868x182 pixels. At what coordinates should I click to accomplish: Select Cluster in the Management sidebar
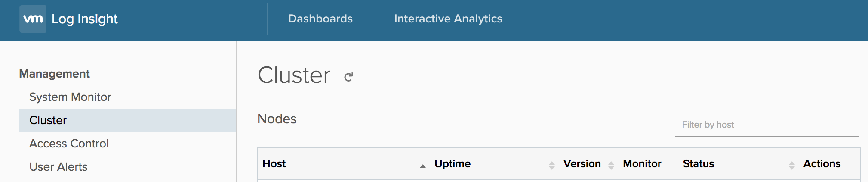pyautogui.click(x=48, y=120)
